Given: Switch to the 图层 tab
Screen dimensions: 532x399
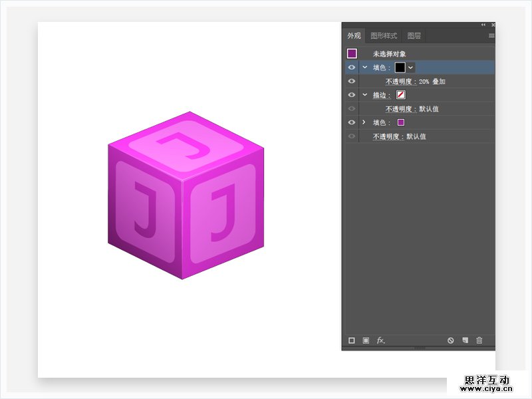Looking at the screenshot, I should tap(414, 36).
